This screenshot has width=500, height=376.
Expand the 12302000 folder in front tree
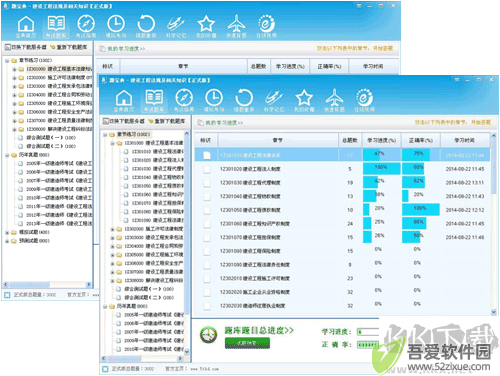113,229
